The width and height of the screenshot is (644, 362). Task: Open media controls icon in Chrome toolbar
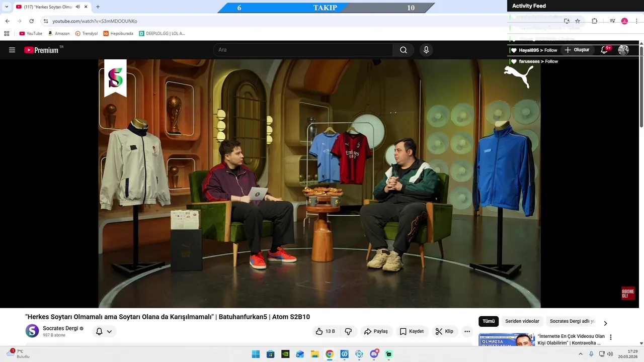click(612, 21)
